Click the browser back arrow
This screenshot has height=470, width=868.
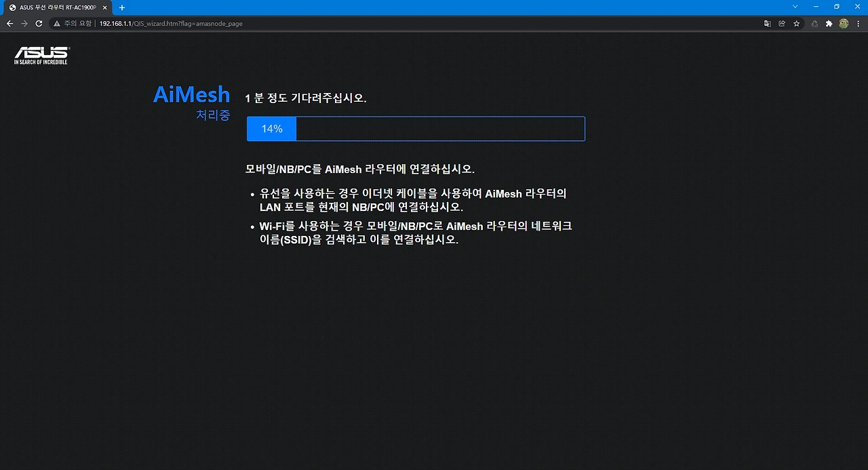[x=9, y=23]
